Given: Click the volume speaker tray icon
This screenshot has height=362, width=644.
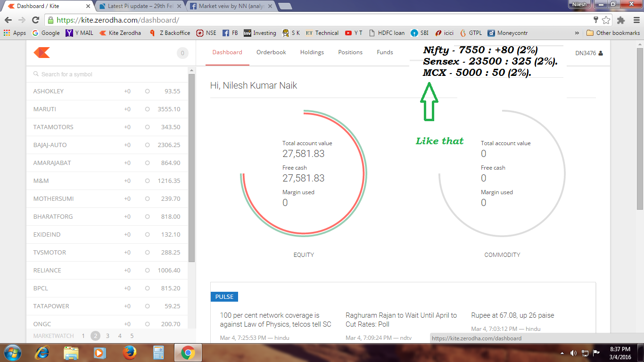Looking at the screenshot, I should (x=573, y=353).
